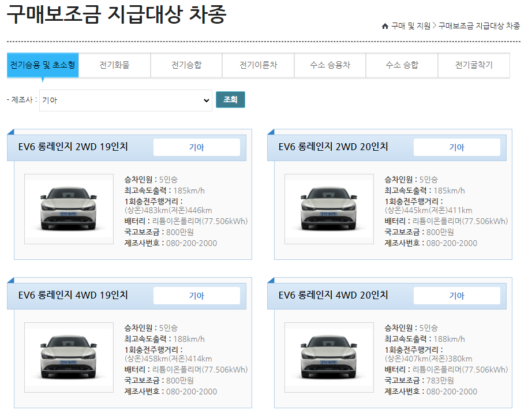Click 제조사번호 080-200-2000 in 2WD 19인치 card
The height and width of the screenshot is (410, 532).
pos(171,243)
